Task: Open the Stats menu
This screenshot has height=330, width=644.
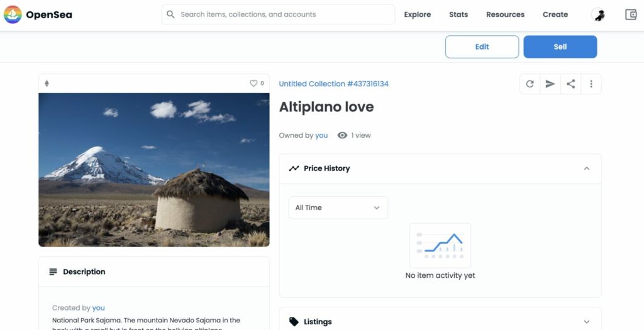Action: [x=458, y=14]
